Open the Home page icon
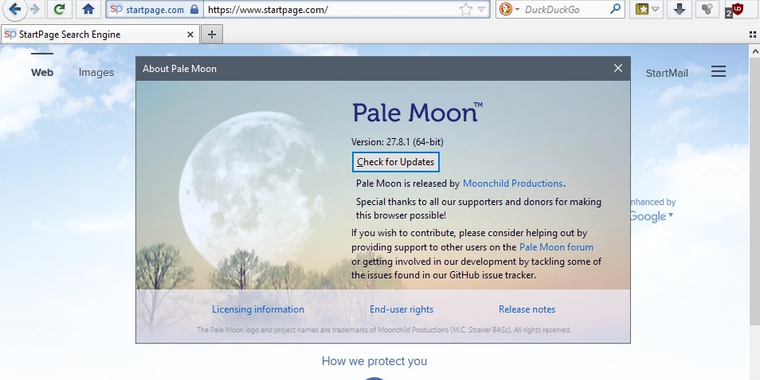The image size is (760, 380). click(x=88, y=9)
